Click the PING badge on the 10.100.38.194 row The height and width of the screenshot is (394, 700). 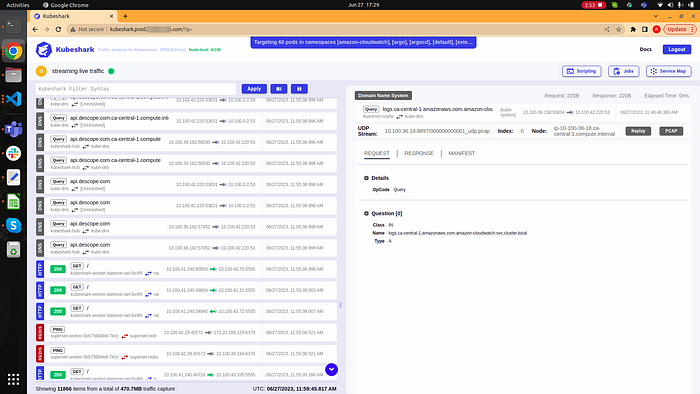tap(58, 350)
